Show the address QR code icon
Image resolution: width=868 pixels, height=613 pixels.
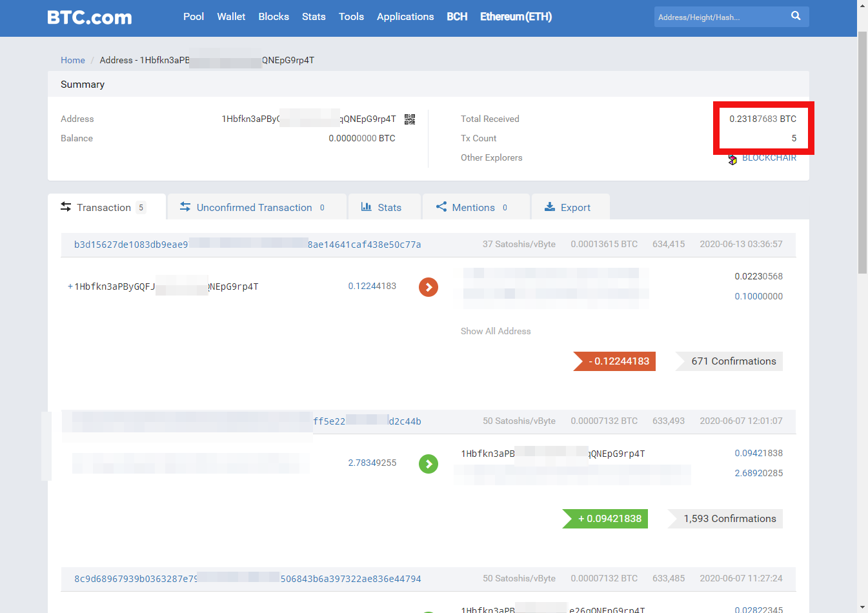[410, 119]
